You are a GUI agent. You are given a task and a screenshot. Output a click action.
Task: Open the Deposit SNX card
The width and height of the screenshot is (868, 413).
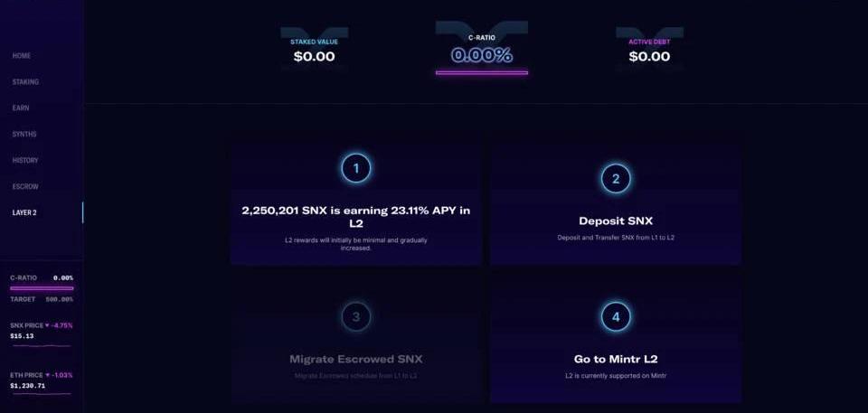[616, 221]
